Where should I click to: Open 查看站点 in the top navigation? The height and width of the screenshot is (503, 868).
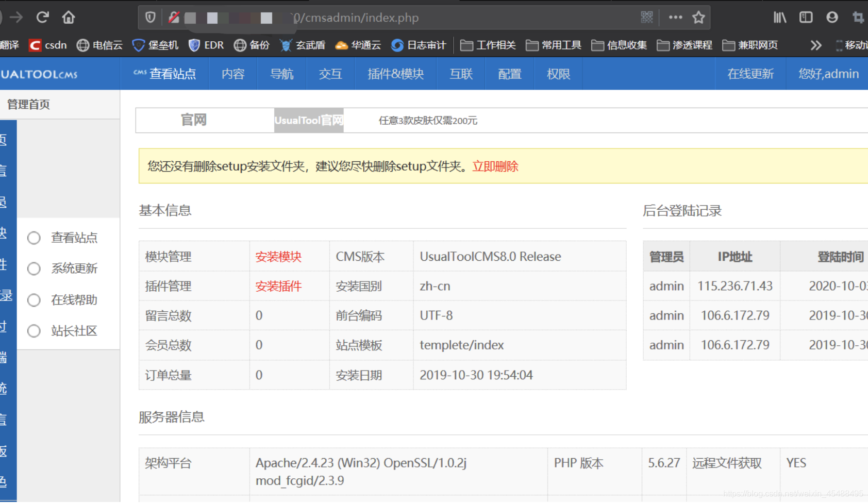pyautogui.click(x=164, y=74)
